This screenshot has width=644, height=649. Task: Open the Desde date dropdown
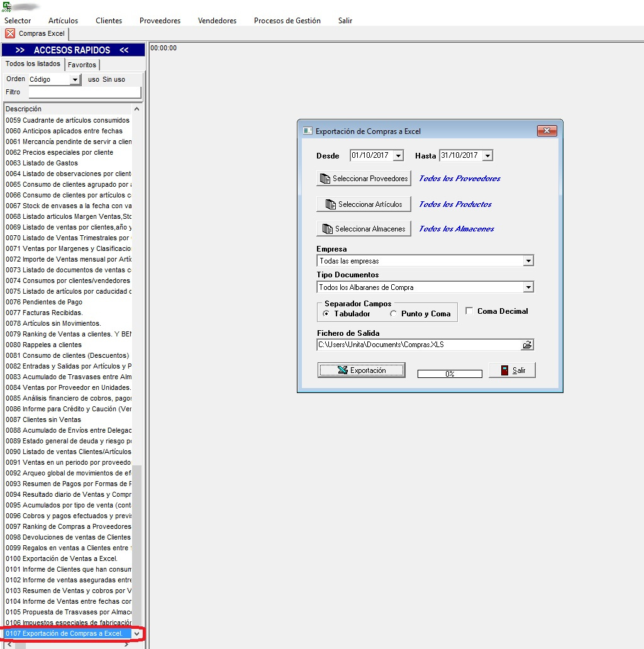[398, 155]
